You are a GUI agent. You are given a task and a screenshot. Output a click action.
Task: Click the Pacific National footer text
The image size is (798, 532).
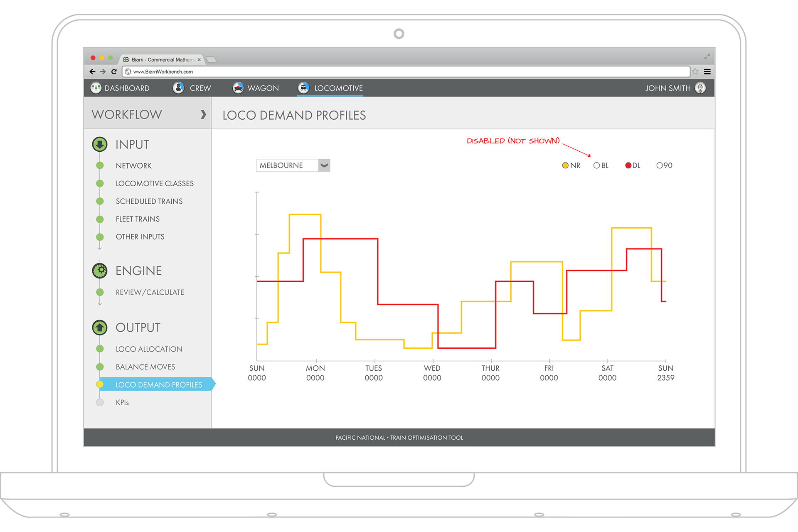click(399, 438)
